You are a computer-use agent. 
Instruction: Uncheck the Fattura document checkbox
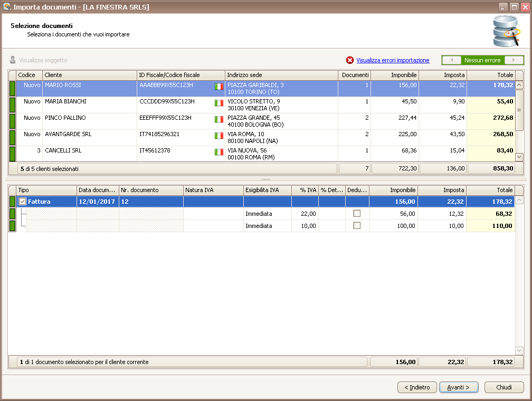click(x=23, y=202)
